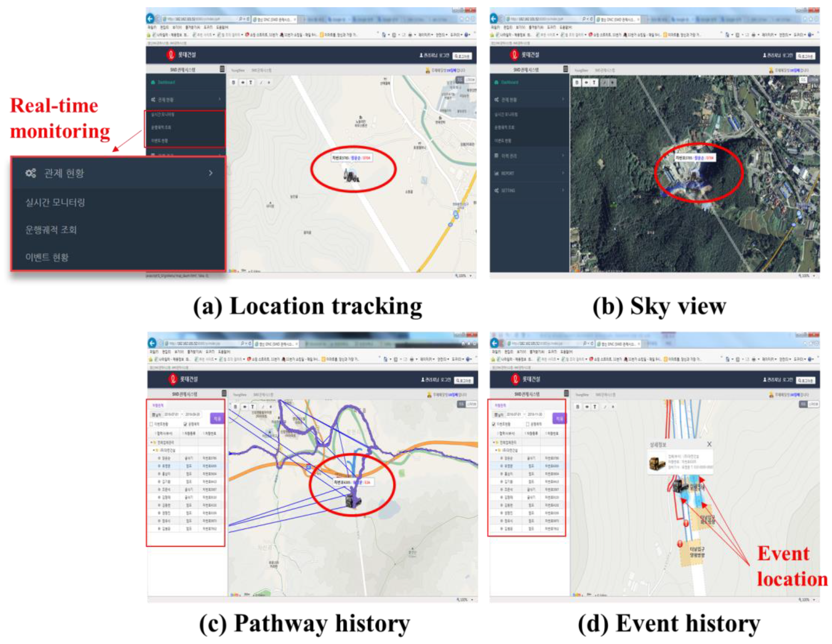Expand the enlarged 관제 현황 chevron arrow
The height and width of the screenshot is (644, 832).
[x=211, y=173]
